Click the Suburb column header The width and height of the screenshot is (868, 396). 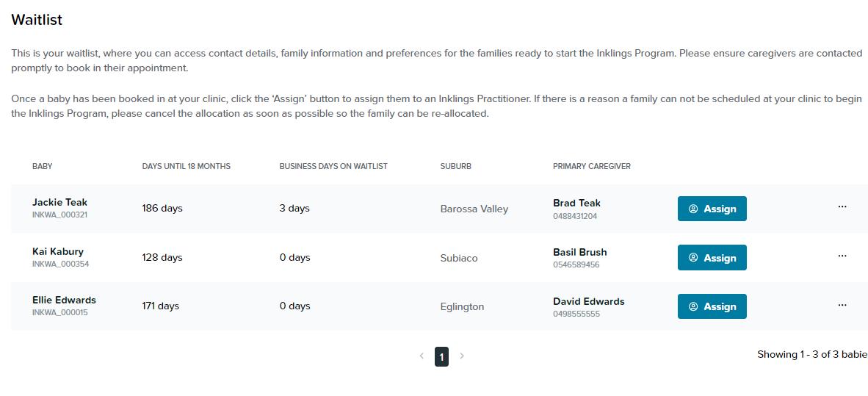[455, 166]
